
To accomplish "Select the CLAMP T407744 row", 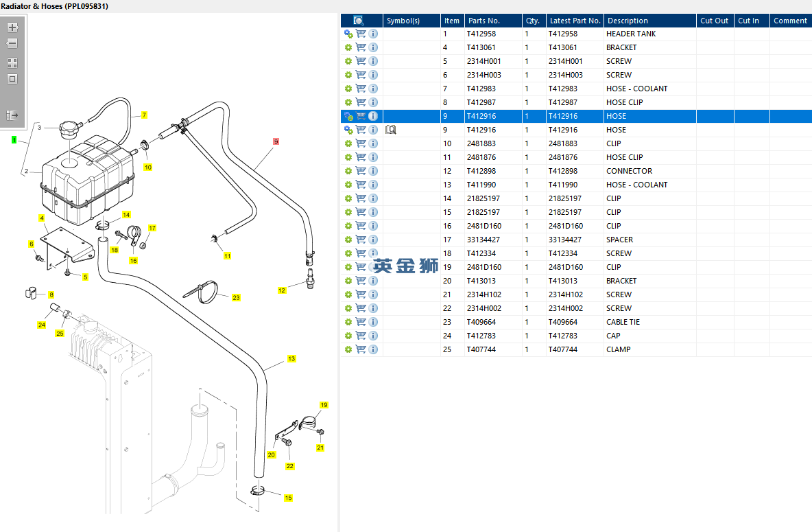I will click(617, 349).
